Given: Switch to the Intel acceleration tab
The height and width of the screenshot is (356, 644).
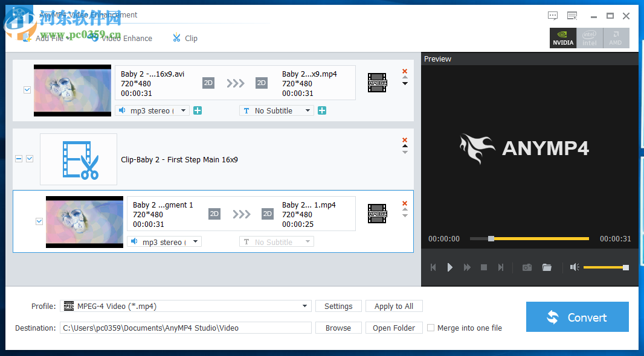Looking at the screenshot, I should pos(589,37).
